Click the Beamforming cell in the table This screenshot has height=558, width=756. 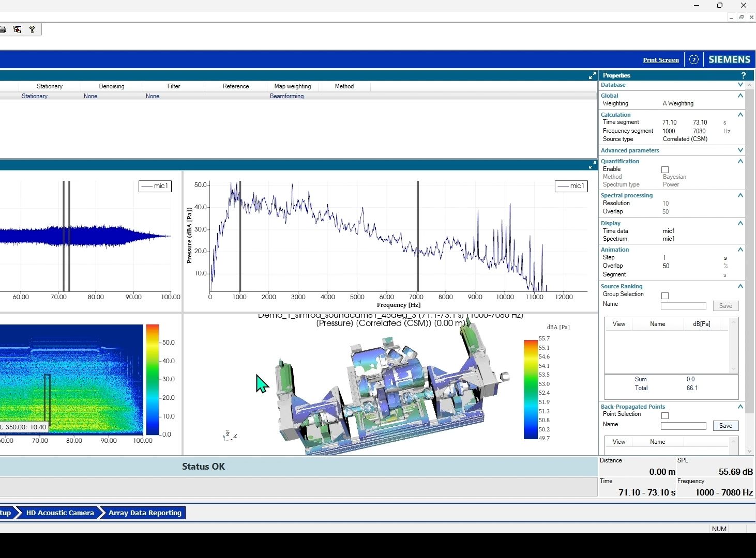(x=286, y=96)
